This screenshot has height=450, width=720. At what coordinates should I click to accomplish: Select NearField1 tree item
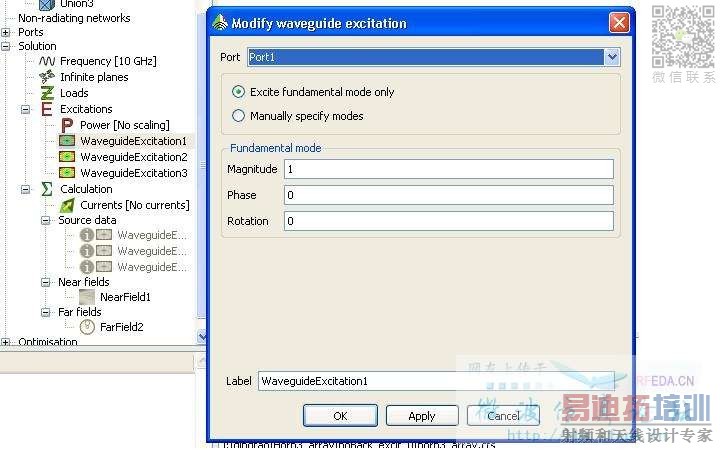[x=125, y=297]
